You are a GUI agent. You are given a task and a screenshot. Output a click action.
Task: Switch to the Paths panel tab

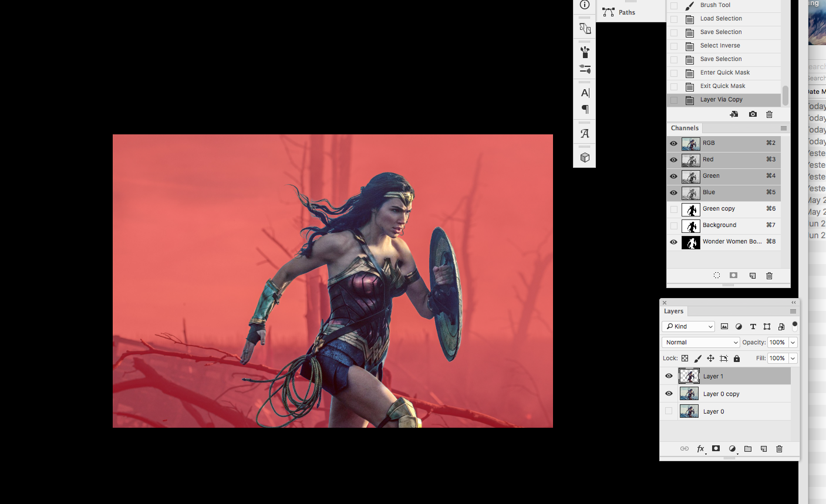[x=627, y=12]
